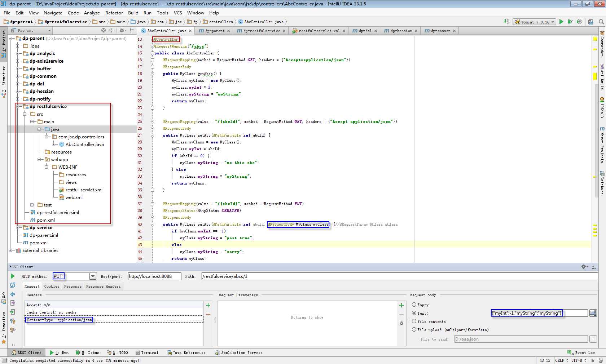Switch to dp-hessian editor tab

401,31
